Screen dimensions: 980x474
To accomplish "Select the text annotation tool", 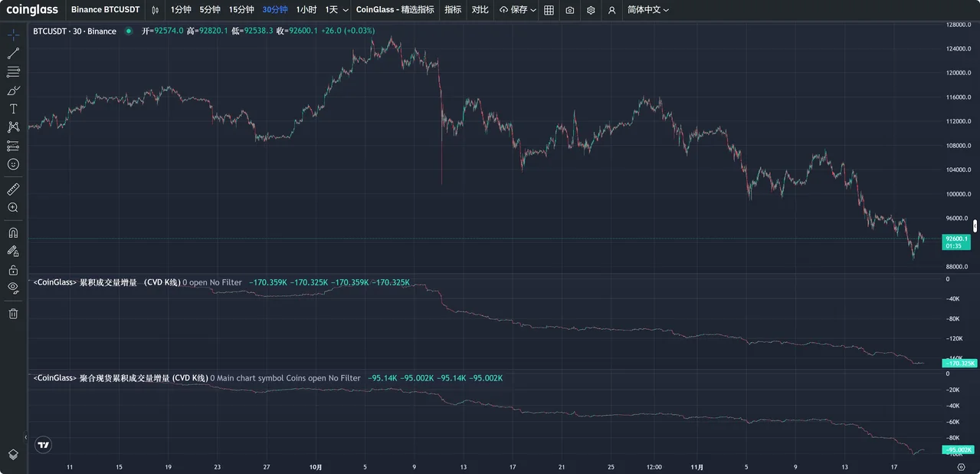I will (13, 109).
